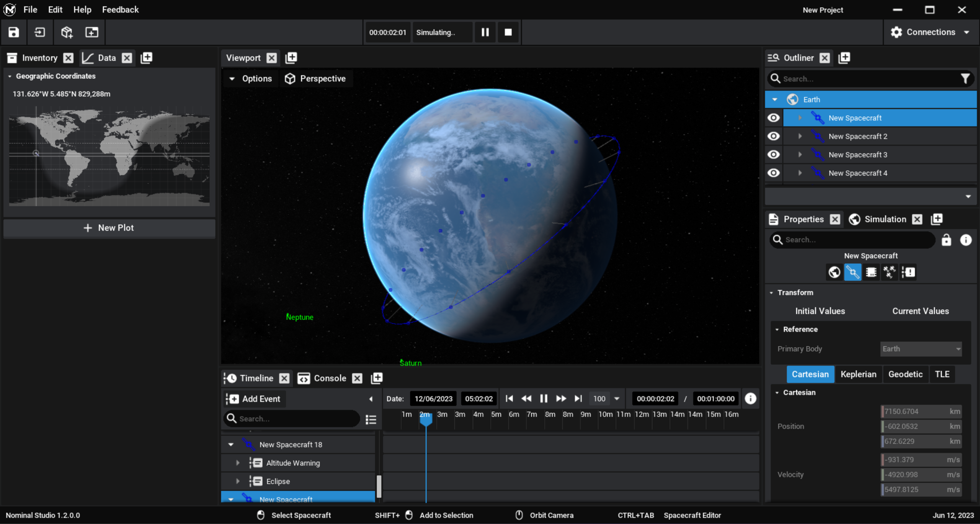Open the simulation speed 100 dropdown

617,398
